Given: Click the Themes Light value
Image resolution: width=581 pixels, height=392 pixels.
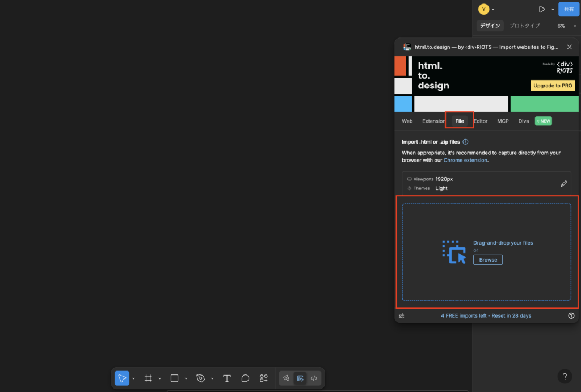Looking at the screenshot, I should coord(441,188).
